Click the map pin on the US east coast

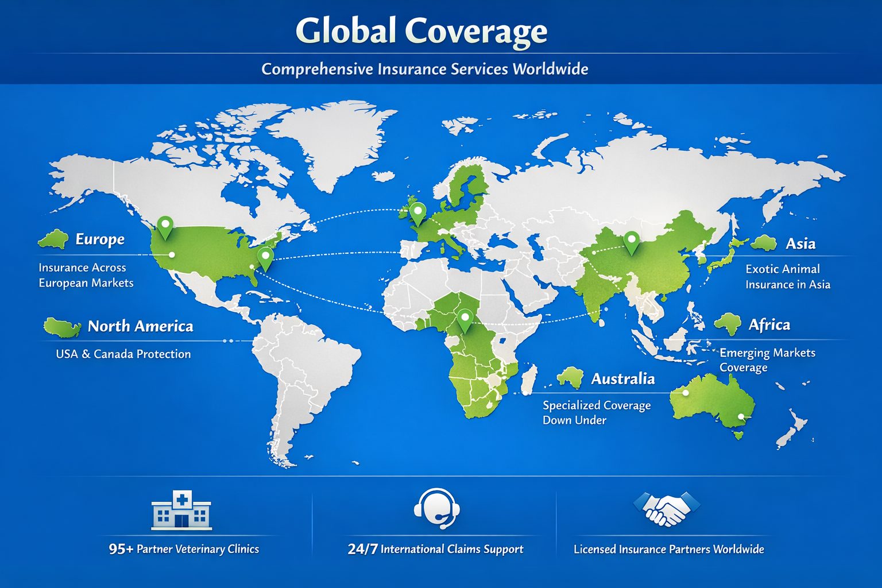pos(265,258)
